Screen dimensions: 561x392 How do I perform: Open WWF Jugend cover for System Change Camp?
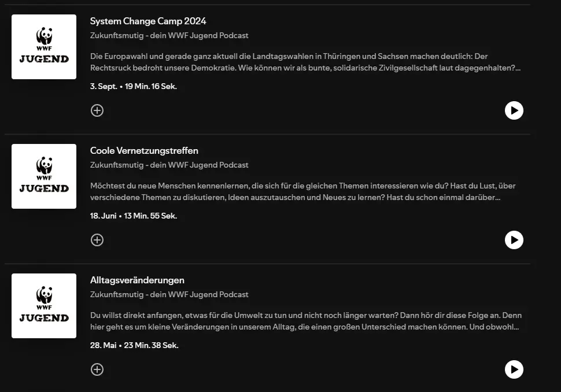44,47
